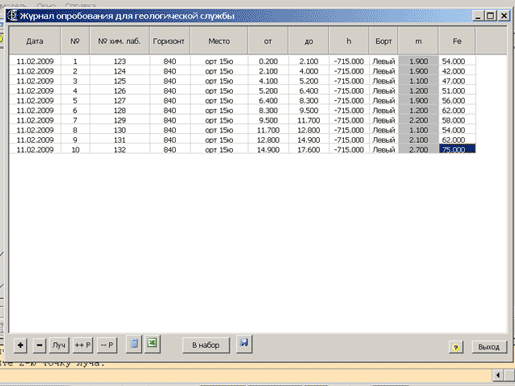The image size is (515, 386).
Task: Click the Дата column header
Action: [x=35, y=41]
